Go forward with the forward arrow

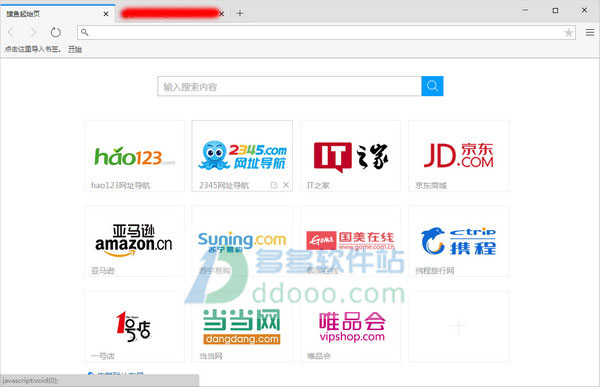click(33, 32)
